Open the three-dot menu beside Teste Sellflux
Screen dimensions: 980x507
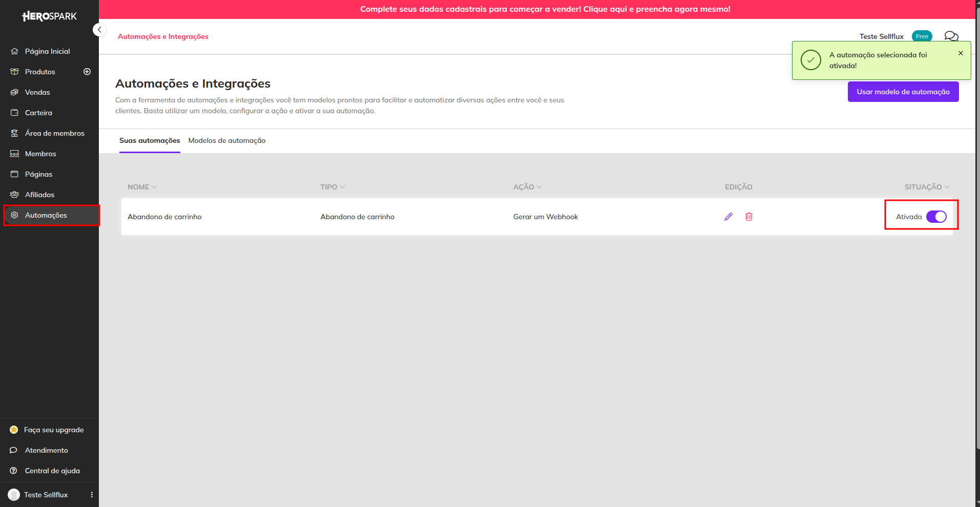[x=92, y=495]
